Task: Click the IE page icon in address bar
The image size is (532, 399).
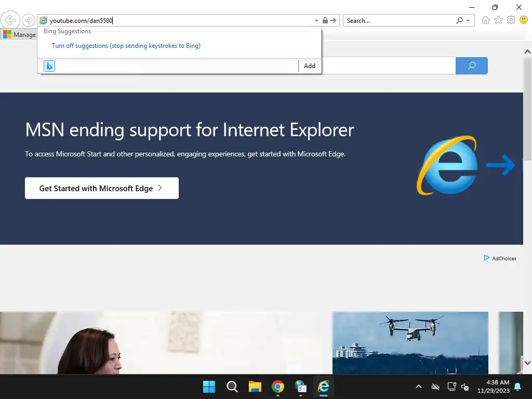Action: (43, 20)
